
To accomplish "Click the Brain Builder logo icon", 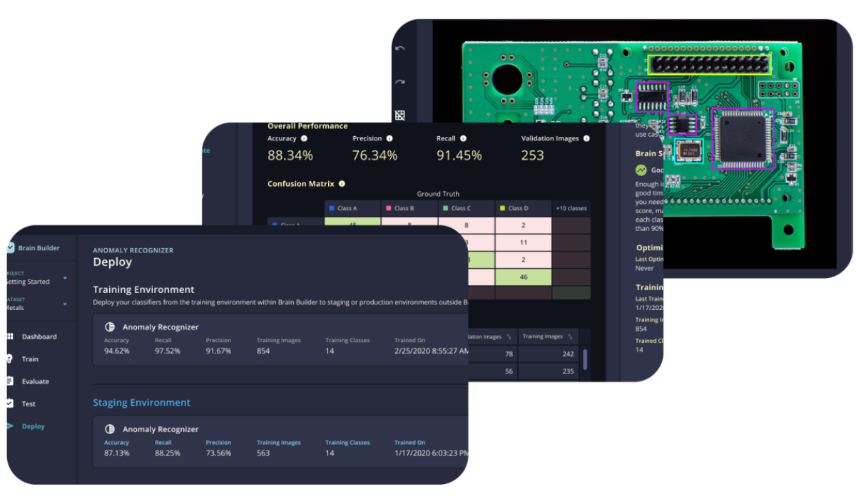I will (x=9, y=247).
